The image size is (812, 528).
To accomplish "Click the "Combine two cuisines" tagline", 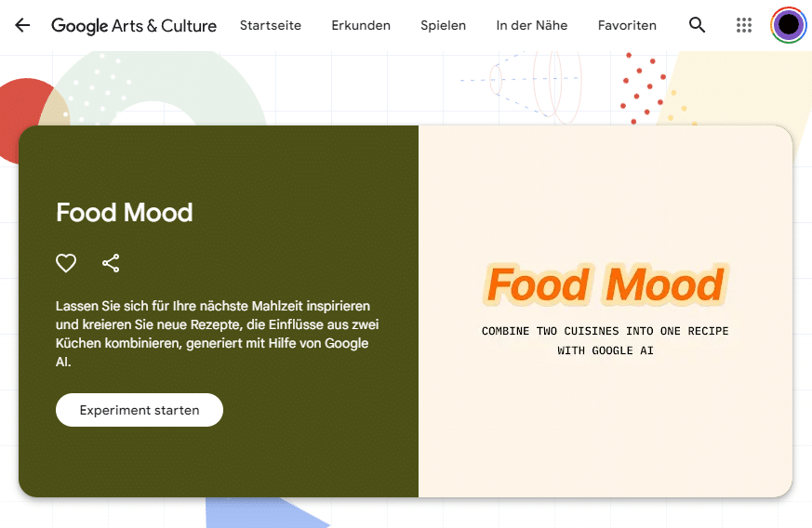I will tap(605, 340).
